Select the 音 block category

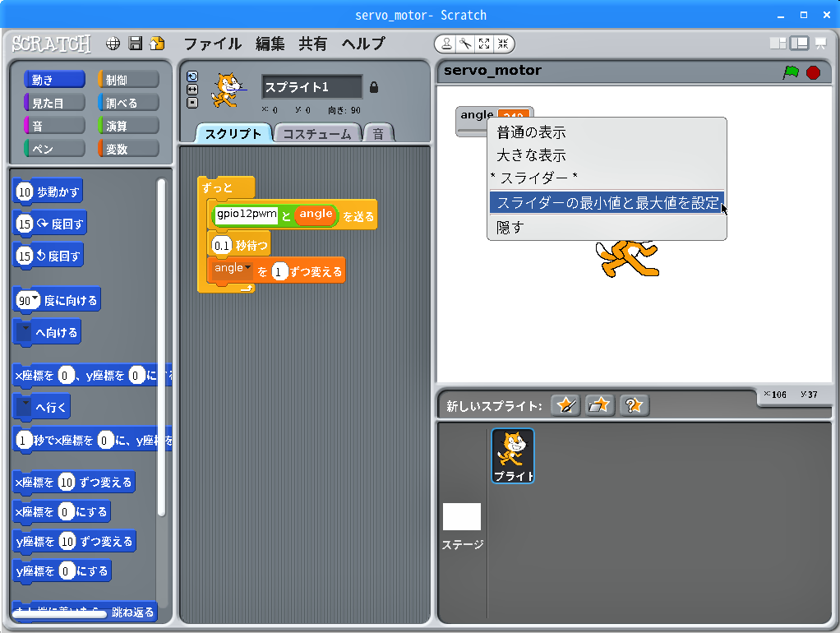tap(54, 126)
